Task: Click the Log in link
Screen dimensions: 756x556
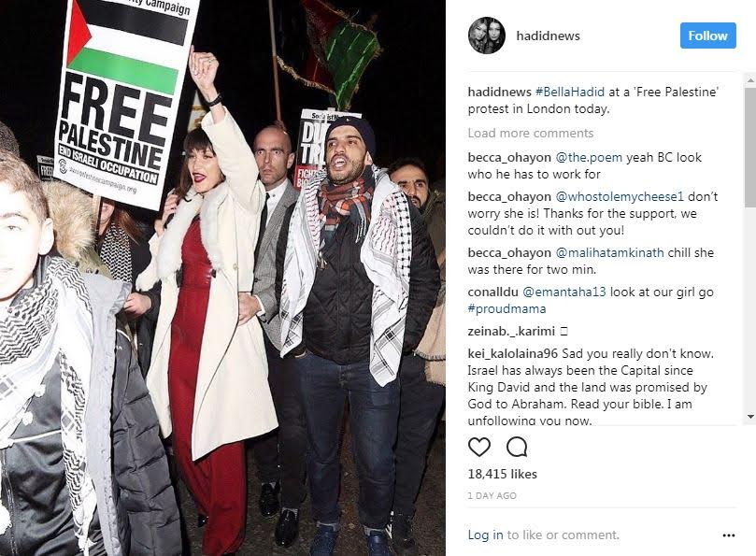Action: click(486, 535)
